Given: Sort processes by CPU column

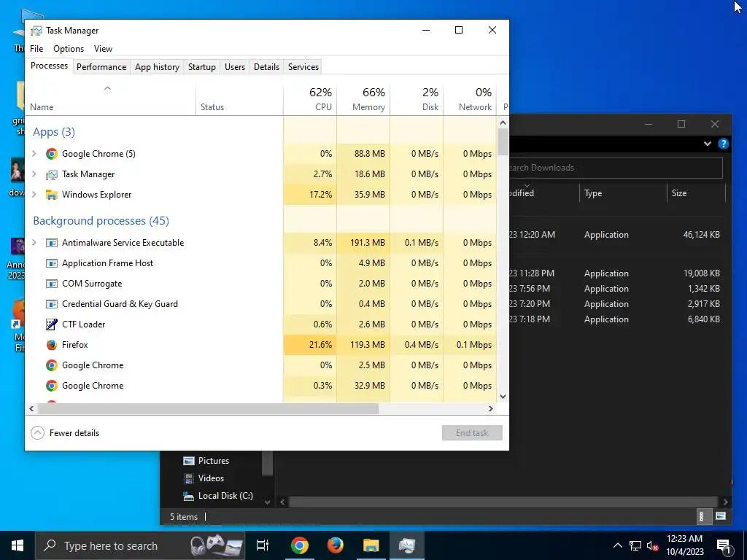Looking at the screenshot, I should point(310,99).
